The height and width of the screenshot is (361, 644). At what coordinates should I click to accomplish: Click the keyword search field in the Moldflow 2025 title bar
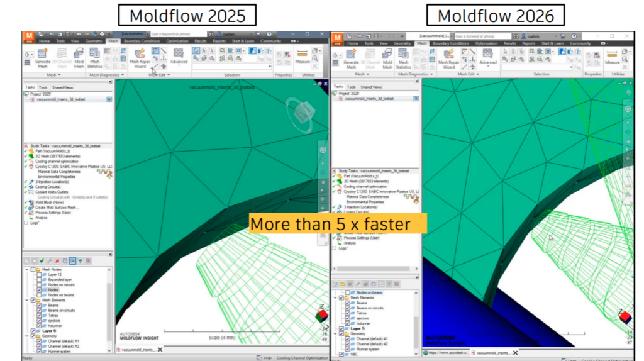tap(178, 34)
